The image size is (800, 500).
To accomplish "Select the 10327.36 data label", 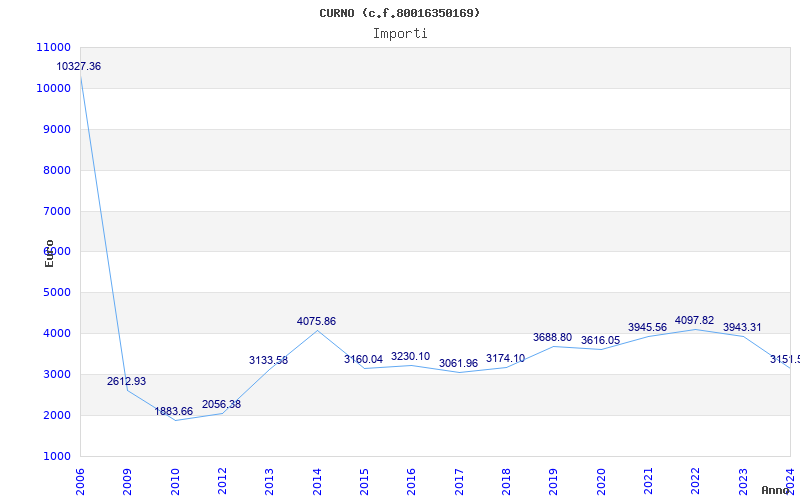I will point(79,66).
